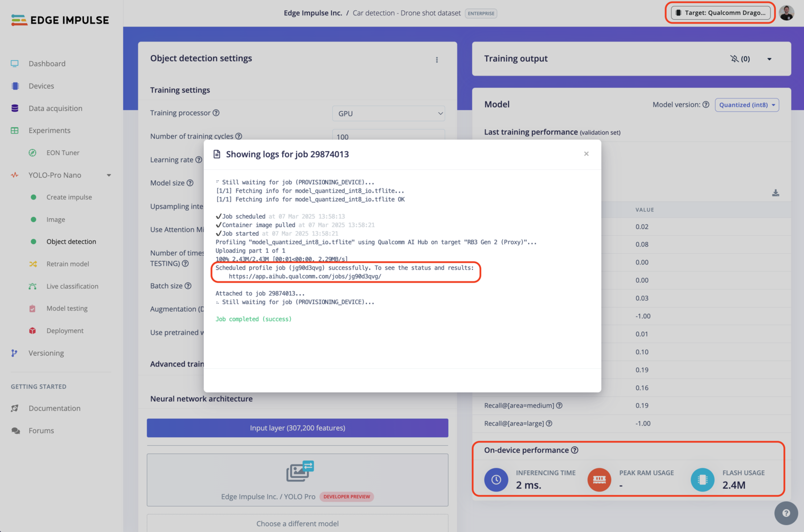Close the job logs dialog
Viewport: 804px width, 532px height.
click(x=586, y=154)
